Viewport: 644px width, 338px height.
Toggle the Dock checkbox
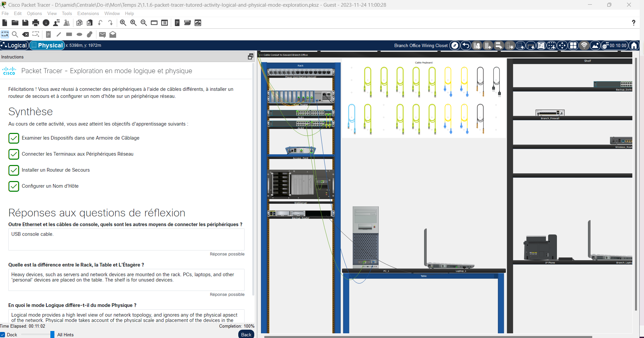tap(3, 334)
